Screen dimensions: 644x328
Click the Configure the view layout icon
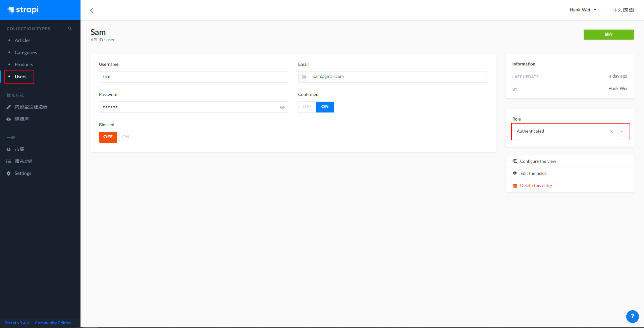[515, 161]
